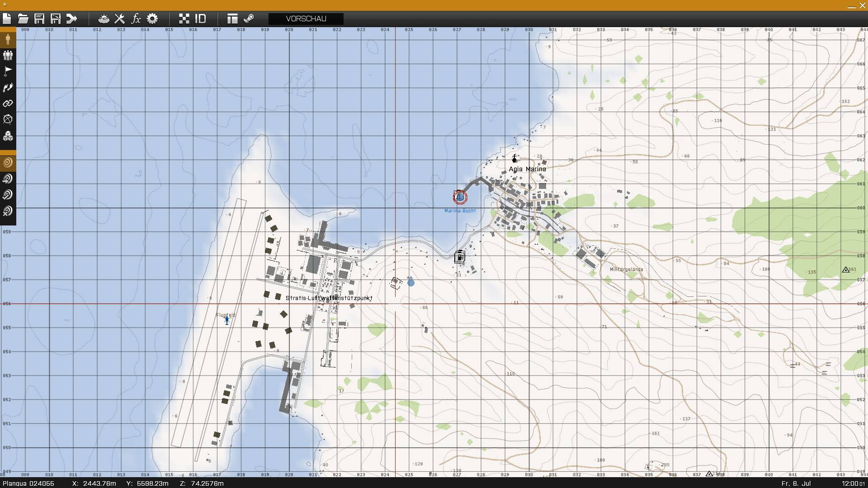868x488 pixels.
Task: Save the mission with the floppy icon
Action: 39,19
